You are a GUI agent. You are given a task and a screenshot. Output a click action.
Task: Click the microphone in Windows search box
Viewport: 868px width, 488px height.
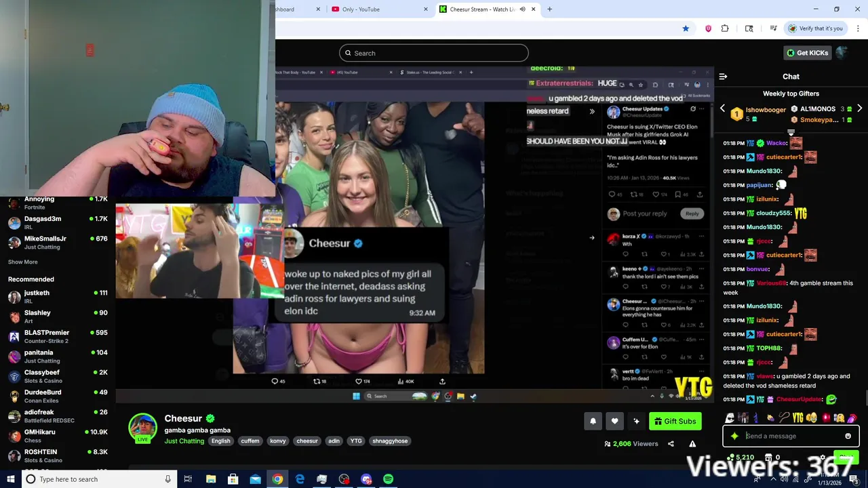coord(167,479)
